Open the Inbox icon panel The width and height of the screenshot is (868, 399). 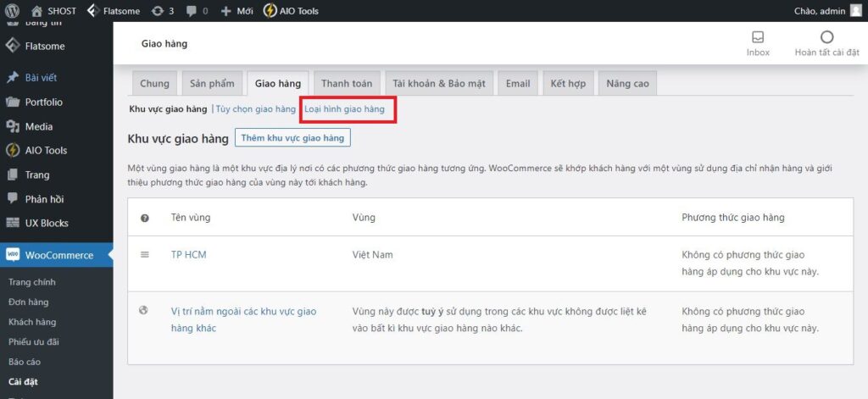coord(758,38)
